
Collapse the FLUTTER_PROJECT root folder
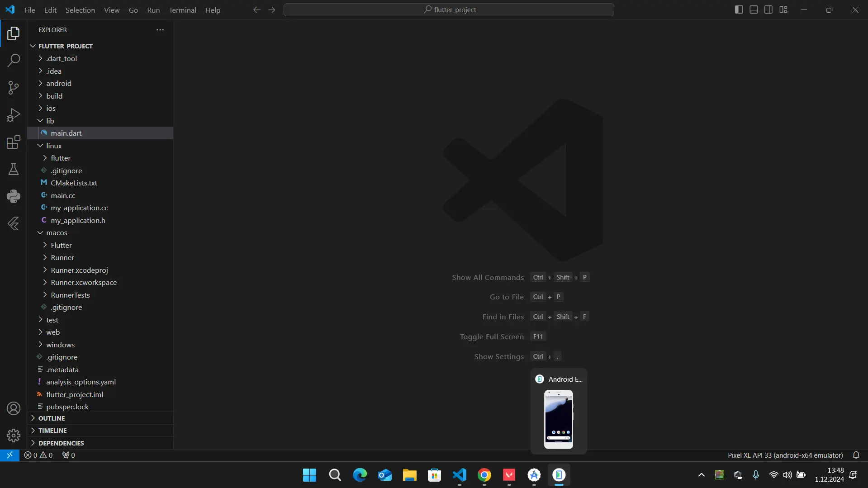click(x=100, y=46)
